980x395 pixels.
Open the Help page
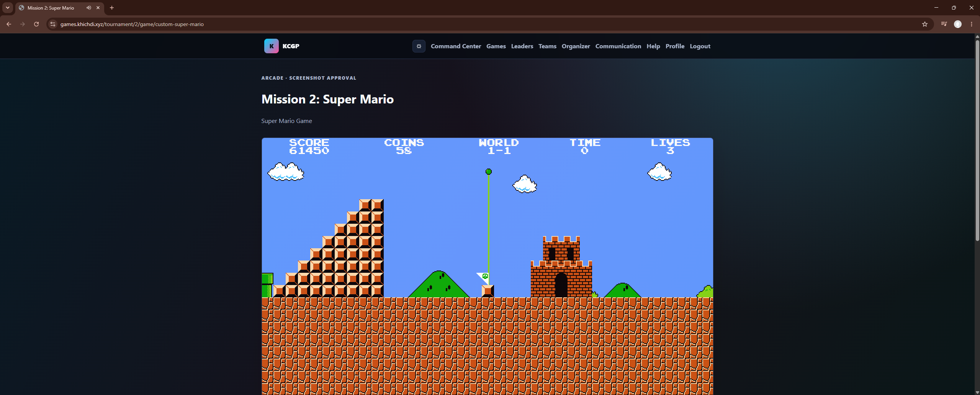(653, 46)
